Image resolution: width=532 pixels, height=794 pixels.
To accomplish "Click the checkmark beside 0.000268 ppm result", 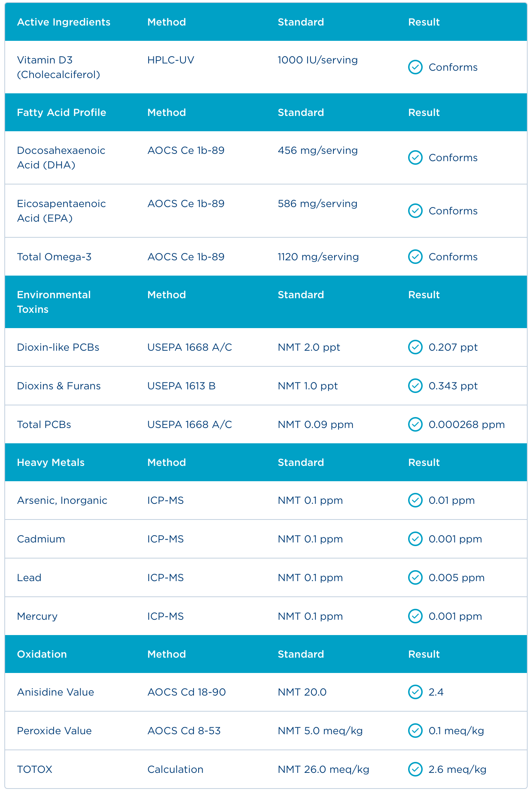I will coord(415,424).
